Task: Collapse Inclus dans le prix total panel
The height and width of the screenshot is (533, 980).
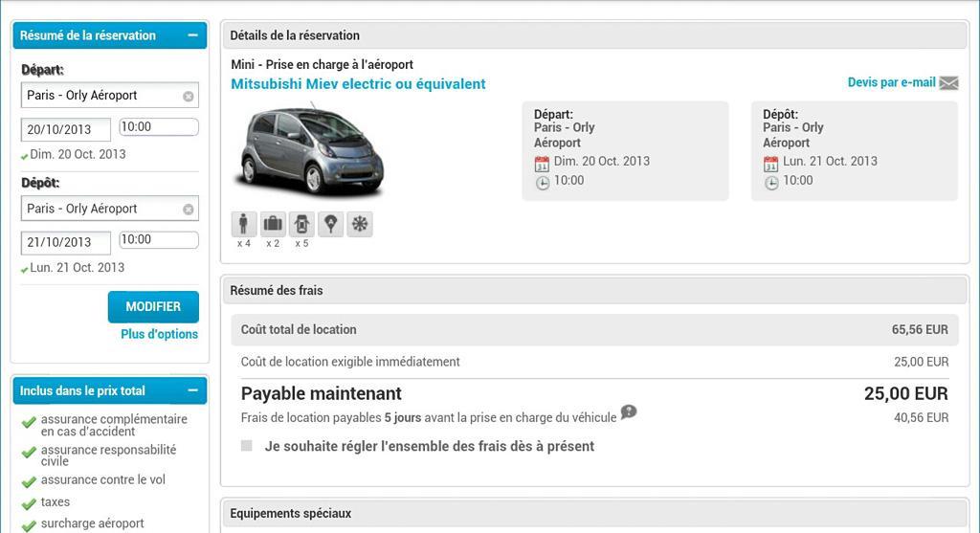Action: point(193,390)
